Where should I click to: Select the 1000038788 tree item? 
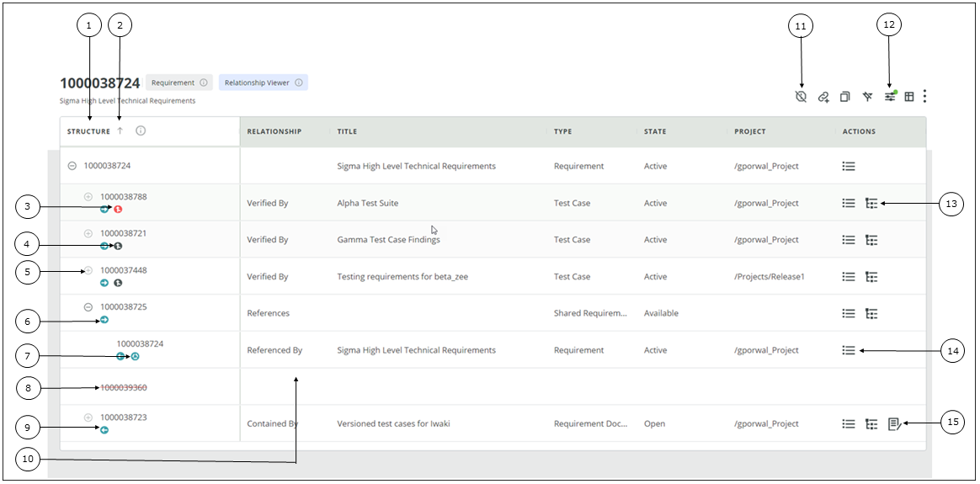[x=124, y=197]
